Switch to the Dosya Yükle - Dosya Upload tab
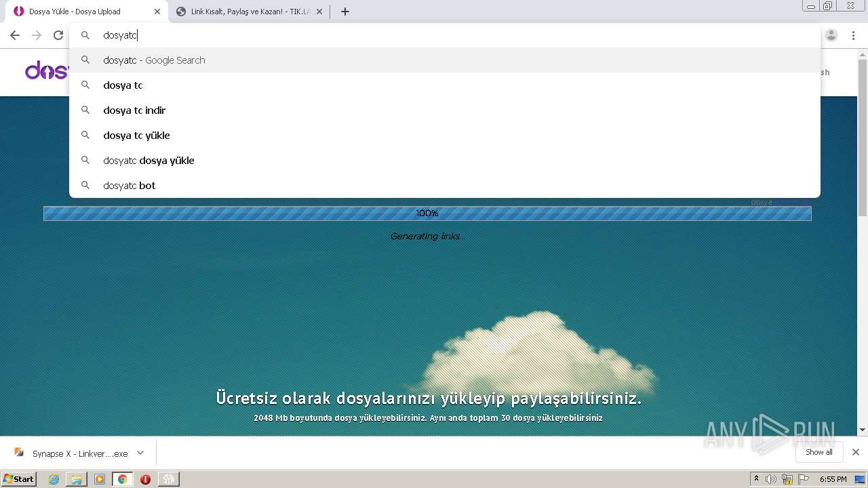 pos(87,12)
